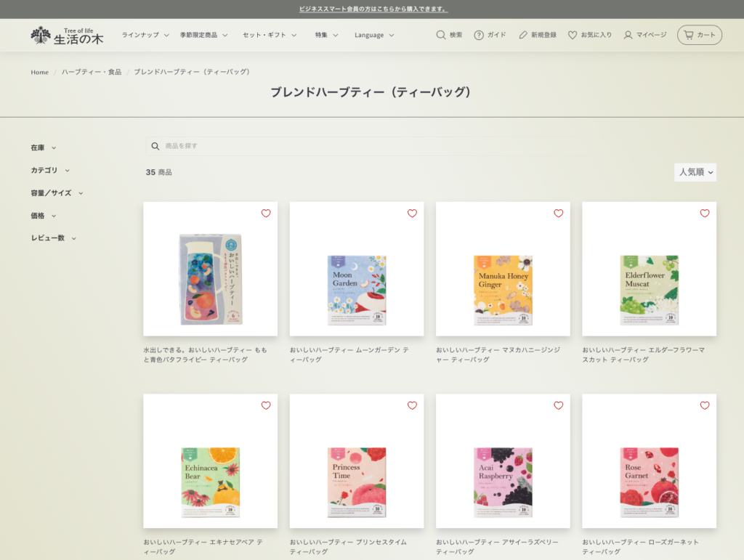Click title おいしいハーブティー ムーンガーデン ティーバッグ
This screenshot has width=744, height=560.
pyautogui.click(x=349, y=354)
